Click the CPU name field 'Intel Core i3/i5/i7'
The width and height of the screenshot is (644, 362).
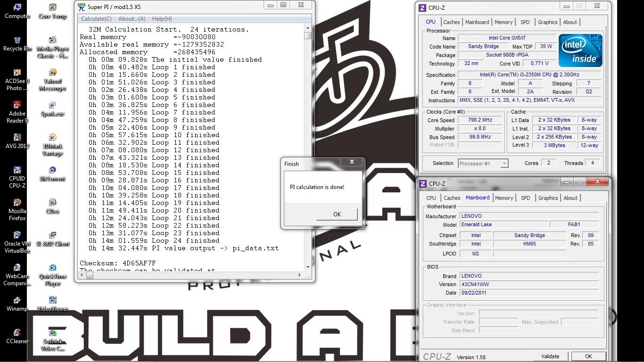click(x=507, y=38)
